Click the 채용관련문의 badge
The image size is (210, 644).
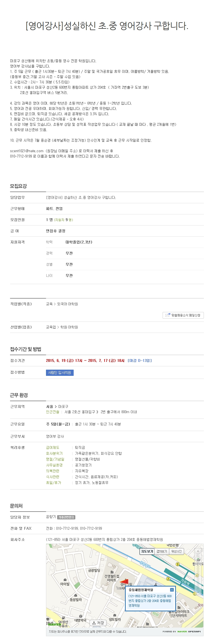coord(66,517)
